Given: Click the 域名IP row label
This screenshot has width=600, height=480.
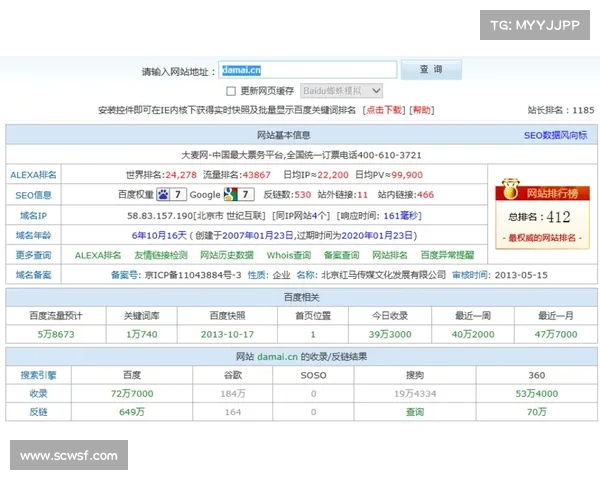Looking at the screenshot, I should pyautogui.click(x=33, y=216).
